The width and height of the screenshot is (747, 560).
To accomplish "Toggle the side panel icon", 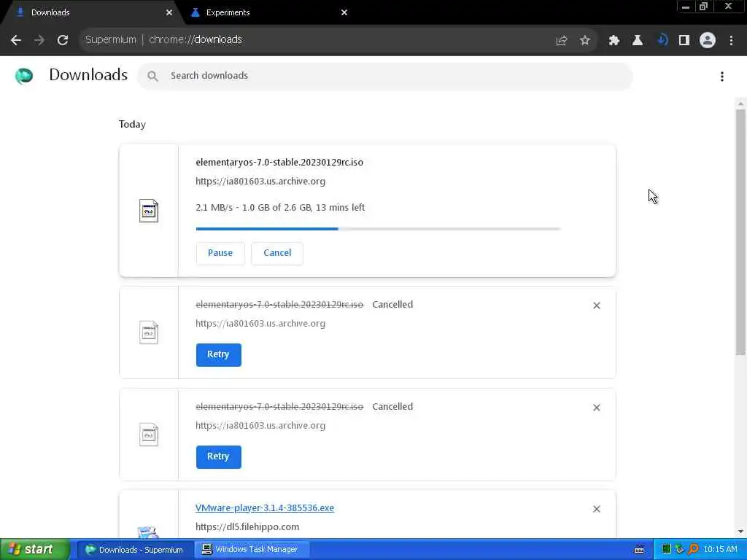I will coord(684,40).
